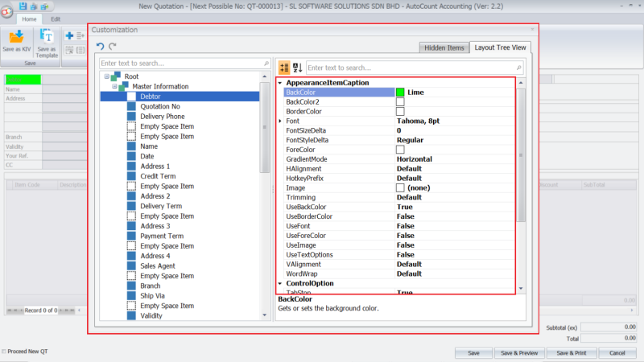Select the Image property row
The height and width of the screenshot is (362, 644).
point(399,187)
